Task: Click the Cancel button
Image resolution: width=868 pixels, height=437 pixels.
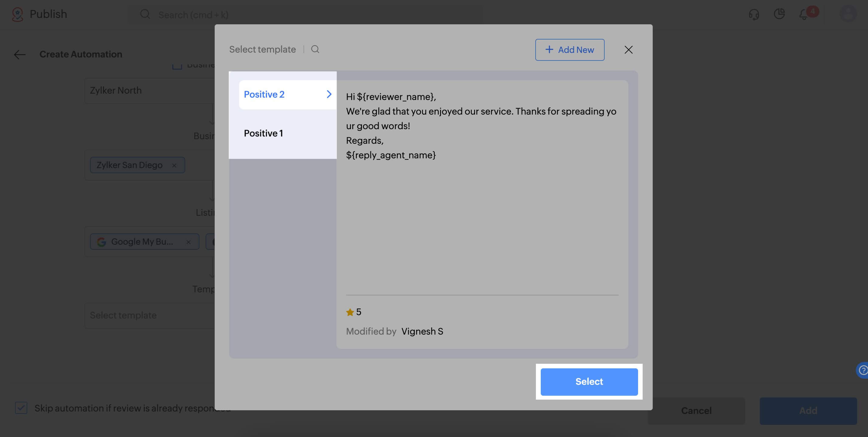Action: tap(696, 411)
